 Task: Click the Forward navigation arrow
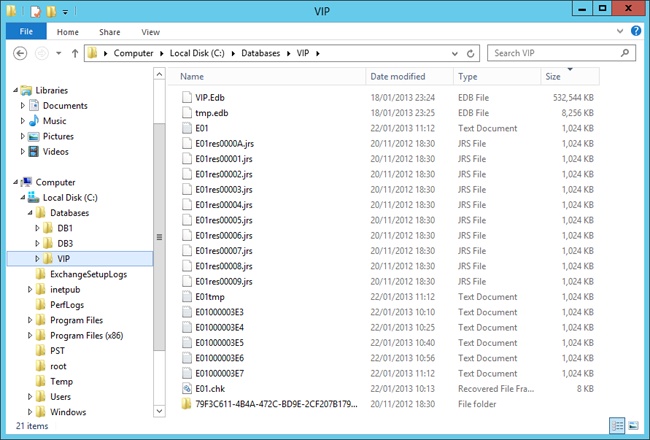pyautogui.click(x=41, y=53)
